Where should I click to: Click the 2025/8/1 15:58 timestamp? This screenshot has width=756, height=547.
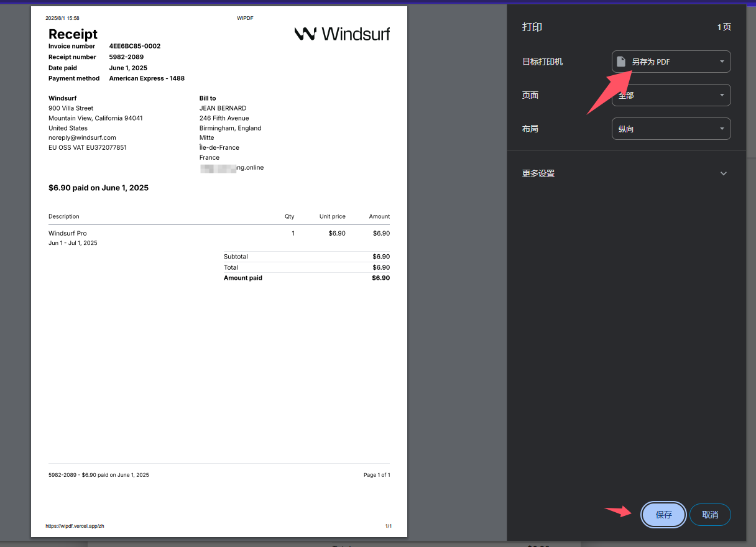[62, 18]
